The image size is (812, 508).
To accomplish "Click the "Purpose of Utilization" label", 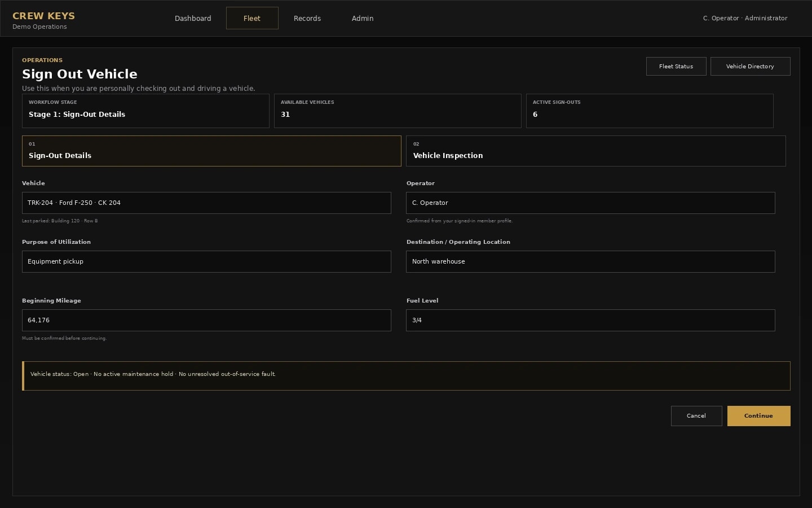I will pos(56,242).
